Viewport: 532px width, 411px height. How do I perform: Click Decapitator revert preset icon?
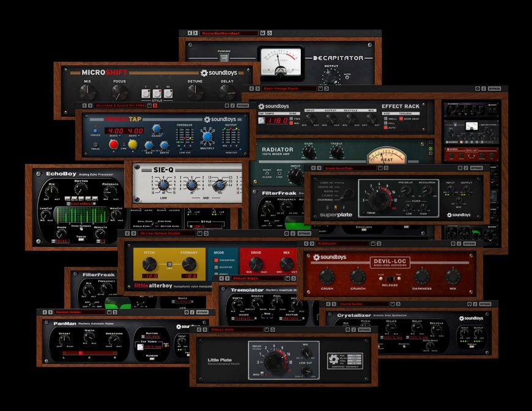tap(270, 33)
